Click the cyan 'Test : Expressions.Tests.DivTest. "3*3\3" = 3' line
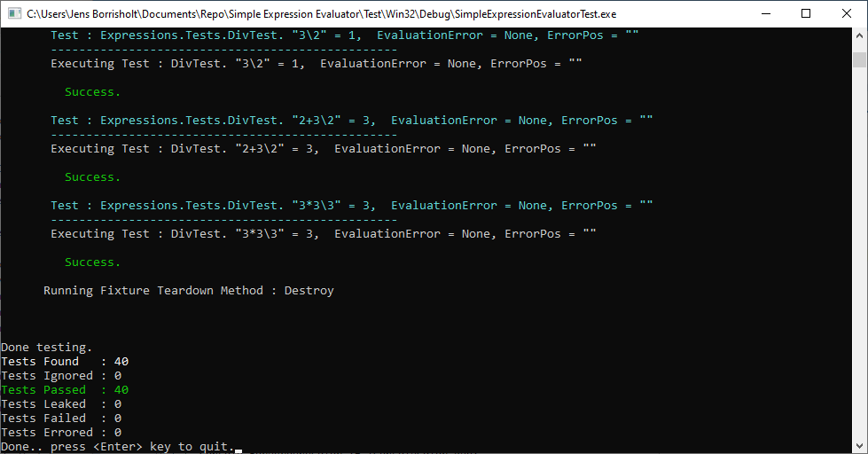868x454 pixels. 351,206
